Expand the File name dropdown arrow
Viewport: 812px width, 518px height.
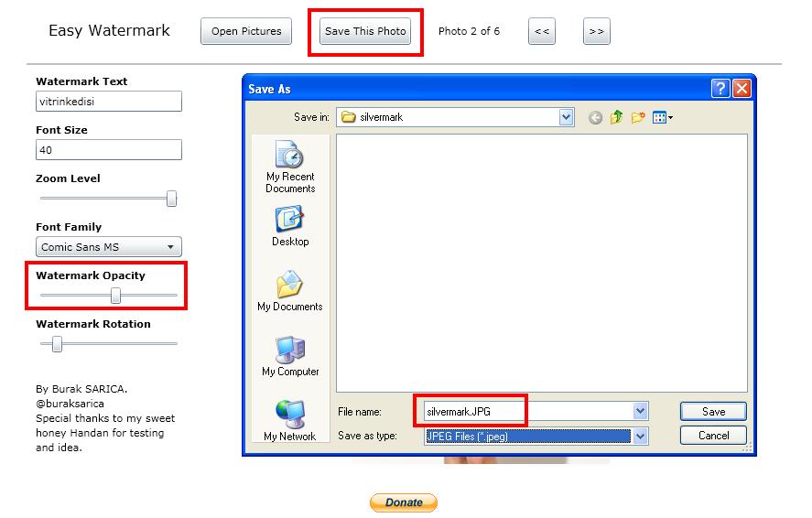point(640,412)
